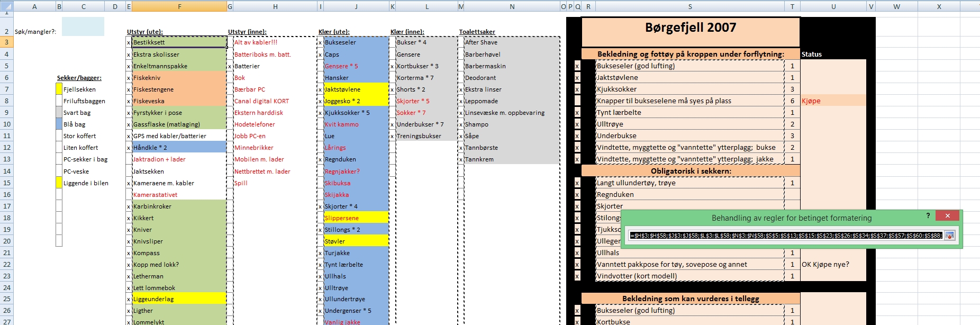Select the 'Ekstern harddisk' cell
Image resolution: width=980 pixels, height=325 pixels.
tap(275, 113)
